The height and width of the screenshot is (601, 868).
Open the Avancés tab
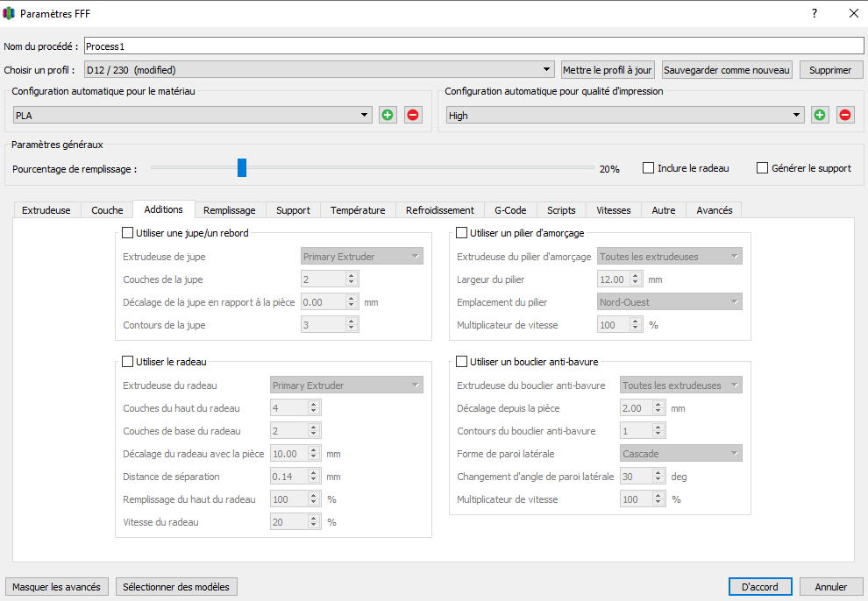coord(714,210)
